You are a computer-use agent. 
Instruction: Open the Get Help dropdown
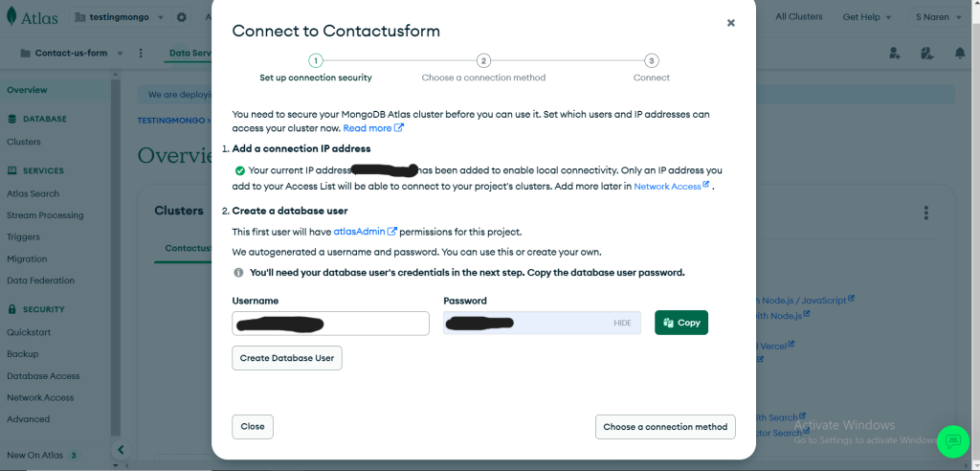(x=866, y=17)
